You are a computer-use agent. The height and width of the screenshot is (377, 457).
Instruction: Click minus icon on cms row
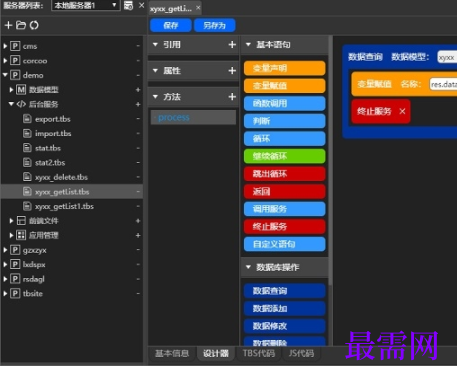(x=138, y=46)
